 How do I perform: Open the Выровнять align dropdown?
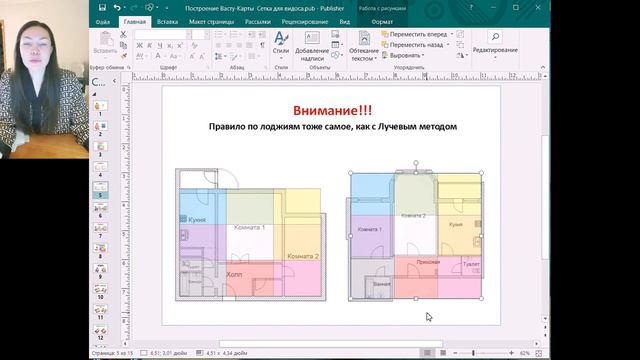pyautogui.click(x=402, y=55)
